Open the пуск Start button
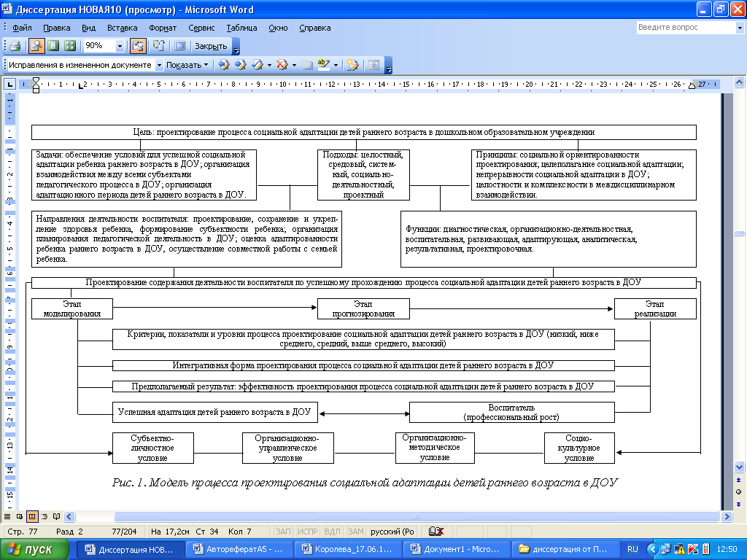Image resolution: width=747 pixels, height=560 pixels. coord(35,550)
